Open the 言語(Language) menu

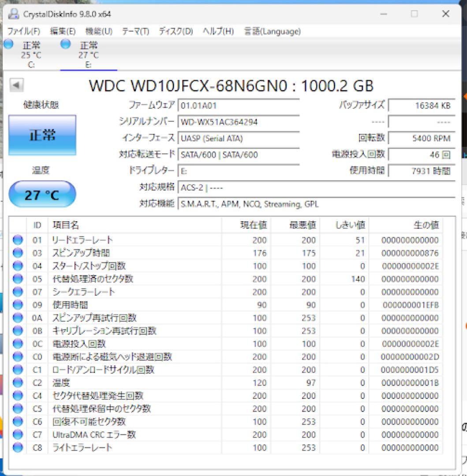(x=273, y=31)
